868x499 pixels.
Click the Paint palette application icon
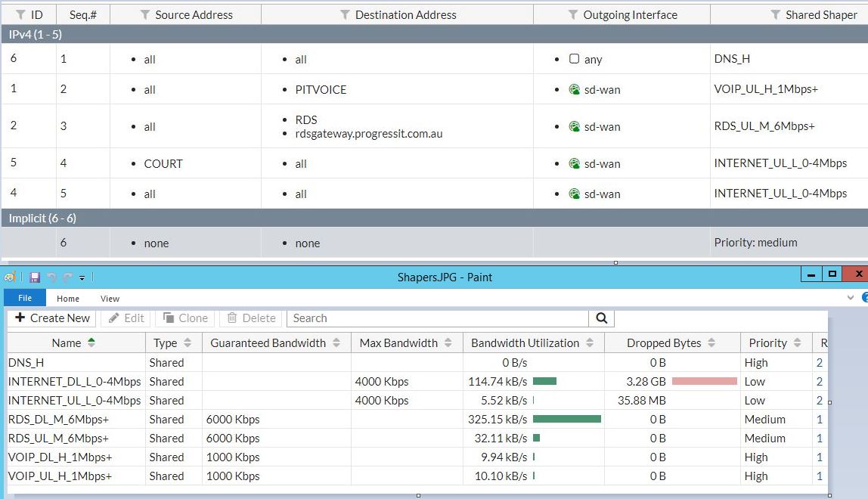[10, 277]
